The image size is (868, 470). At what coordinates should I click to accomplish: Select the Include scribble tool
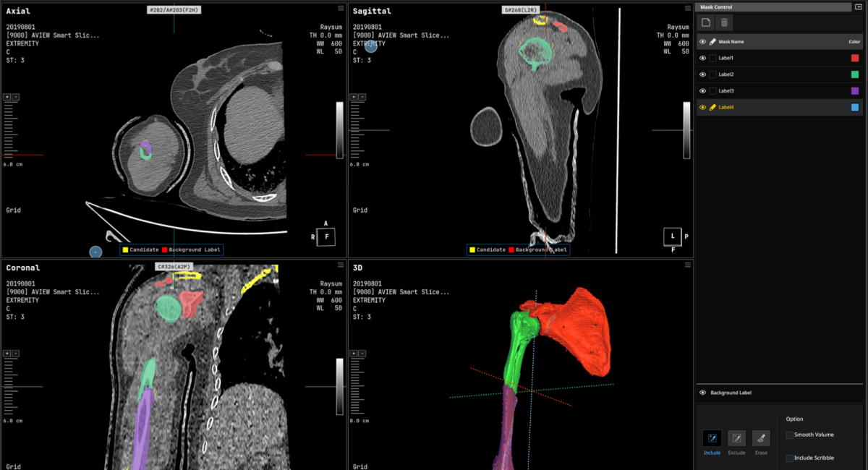pyautogui.click(x=712, y=438)
